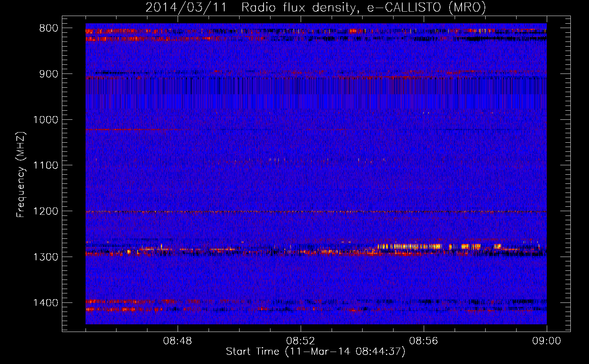Click the 08:52 time tick label
This screenshot has height=364, width=589.
(x=301, y=341)
